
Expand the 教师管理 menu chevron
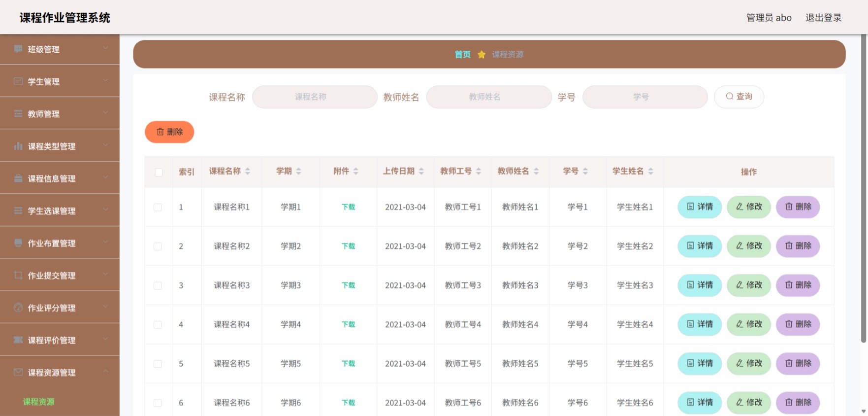[105, 113]
